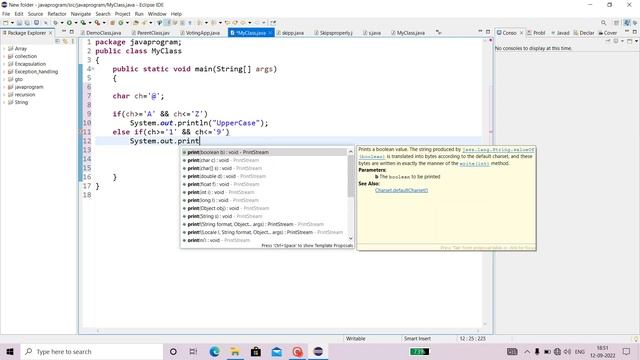Open the Project menu
The height and width of the screenshot is (360, 640).
[122, 14]
